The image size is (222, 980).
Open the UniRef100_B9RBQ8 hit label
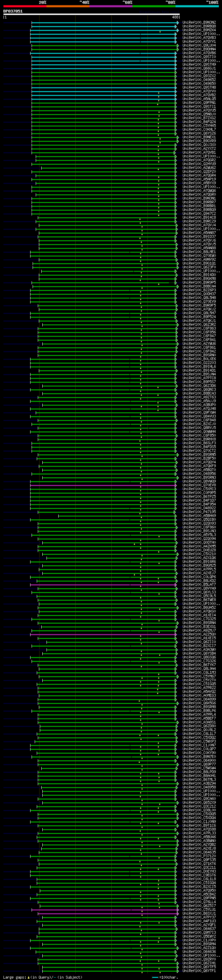(199, 26)
